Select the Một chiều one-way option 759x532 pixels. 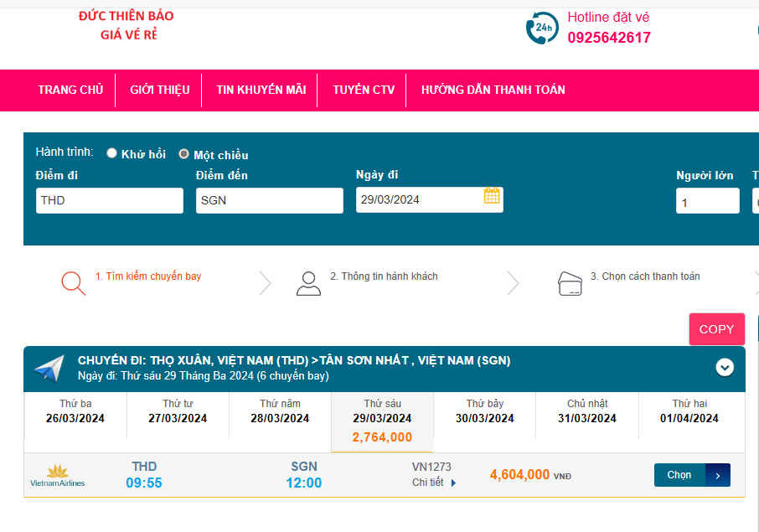[x=183, y=154]
